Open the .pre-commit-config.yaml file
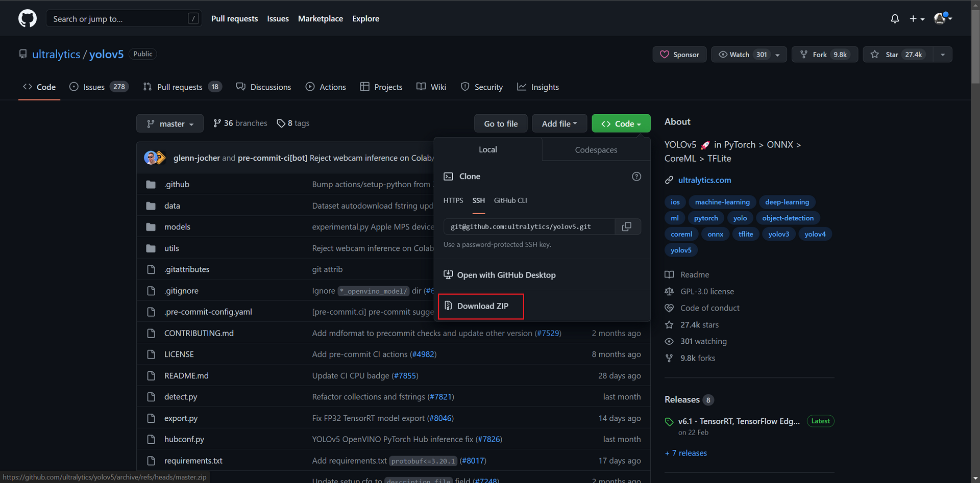 pos(208,312)
